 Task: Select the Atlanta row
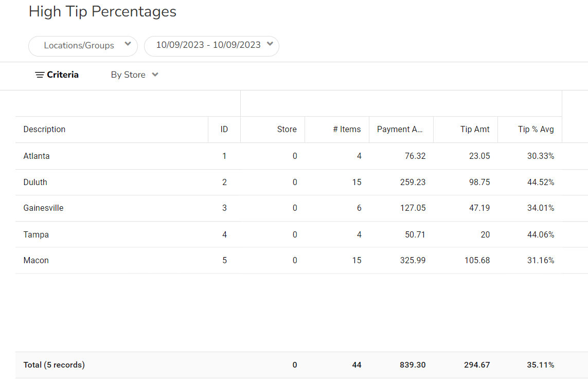[x=37, y=156]
